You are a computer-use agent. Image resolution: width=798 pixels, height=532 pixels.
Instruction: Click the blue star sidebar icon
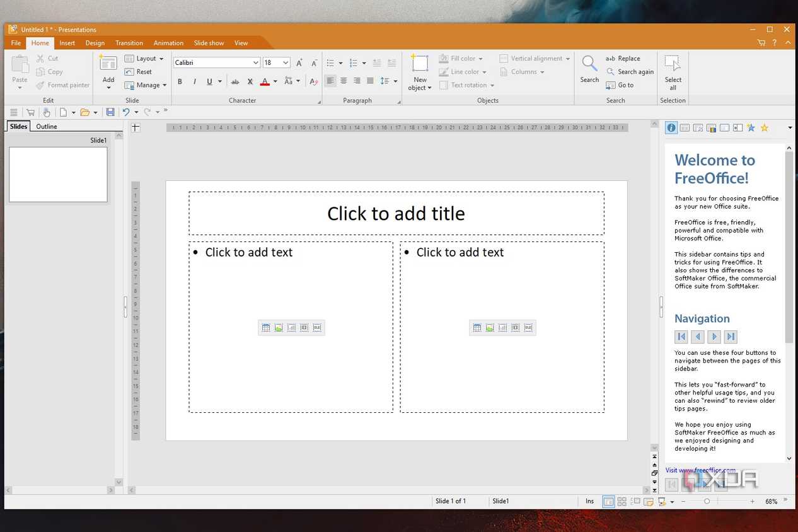751,128
